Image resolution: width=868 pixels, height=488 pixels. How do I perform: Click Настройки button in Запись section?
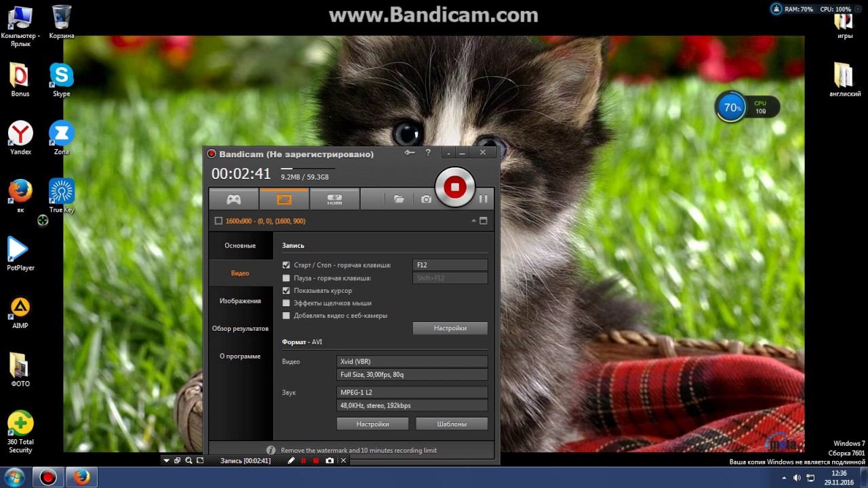tap(450, 328)
